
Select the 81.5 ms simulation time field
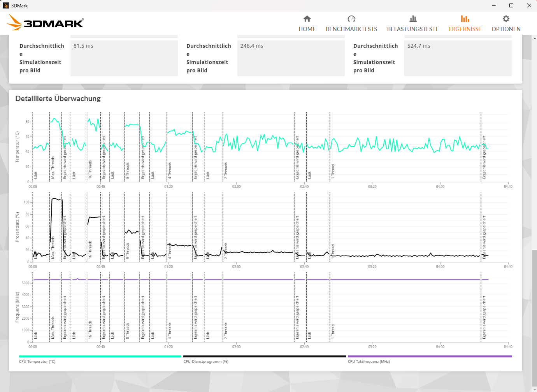point(124,58)
